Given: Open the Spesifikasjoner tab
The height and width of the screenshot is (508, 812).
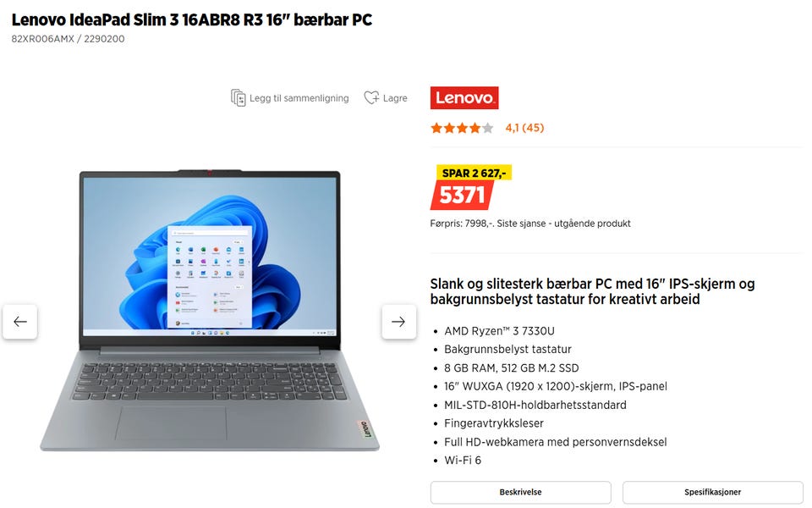Looking at the screenshot, I should [712, 492].
